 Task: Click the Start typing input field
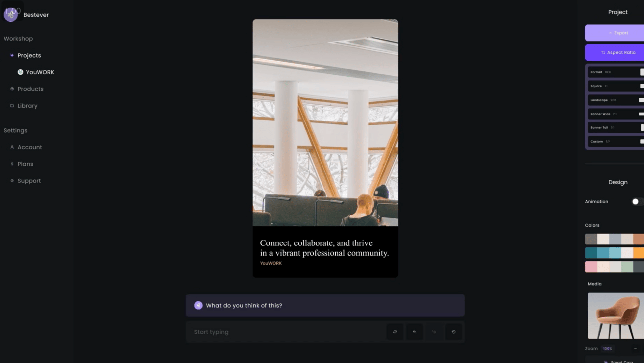(285, 332)
